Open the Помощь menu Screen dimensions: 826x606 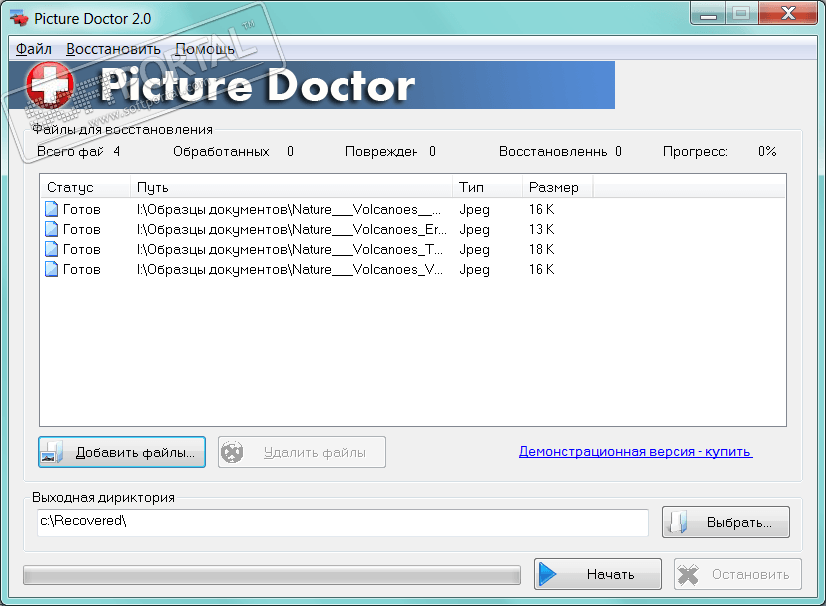pyautogui.click(x=205, y=49)
